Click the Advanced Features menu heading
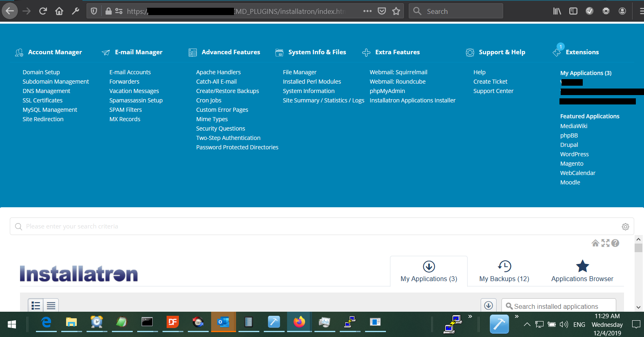Viewport: 644px width, 337px height. point(231,52)
